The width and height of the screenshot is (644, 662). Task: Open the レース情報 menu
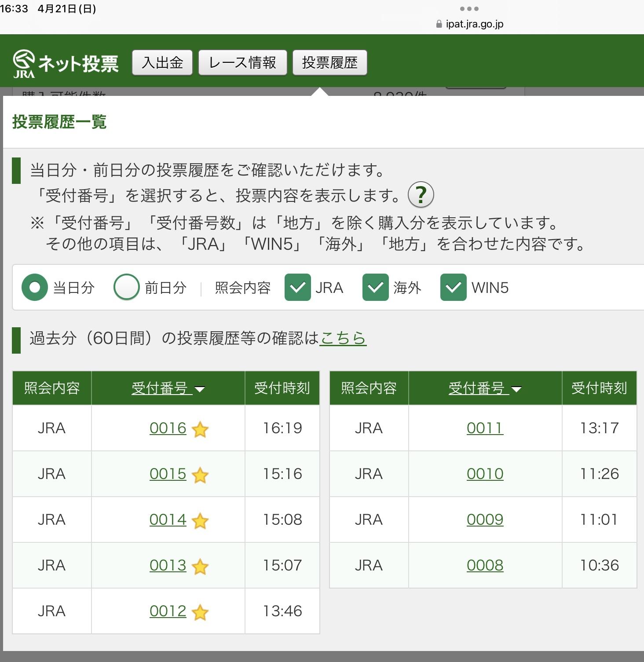(x=242, y=62)
